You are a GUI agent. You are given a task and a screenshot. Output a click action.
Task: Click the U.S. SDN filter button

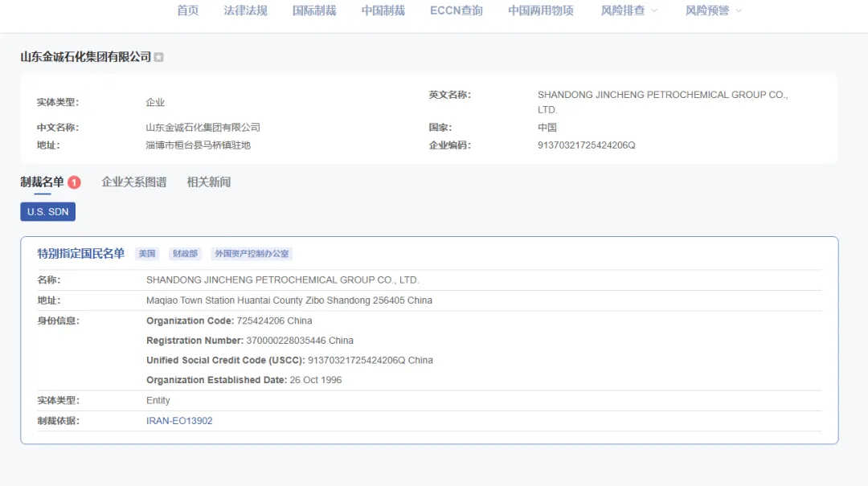(48, 212)
